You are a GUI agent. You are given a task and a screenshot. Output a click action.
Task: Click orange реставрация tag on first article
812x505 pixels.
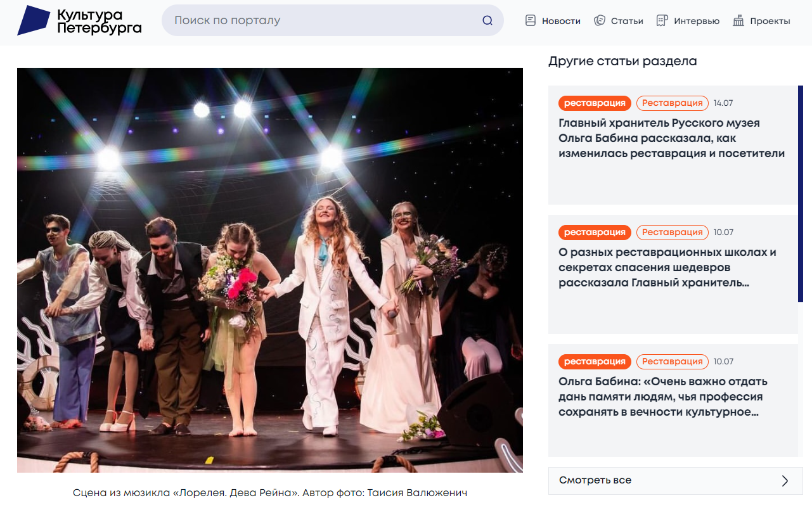[594, 103]
